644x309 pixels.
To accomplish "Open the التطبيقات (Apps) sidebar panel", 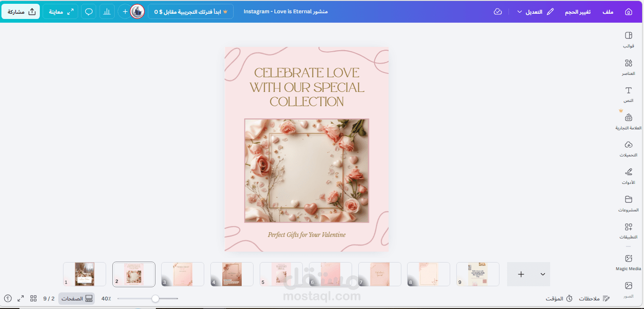I will (628, 230).
